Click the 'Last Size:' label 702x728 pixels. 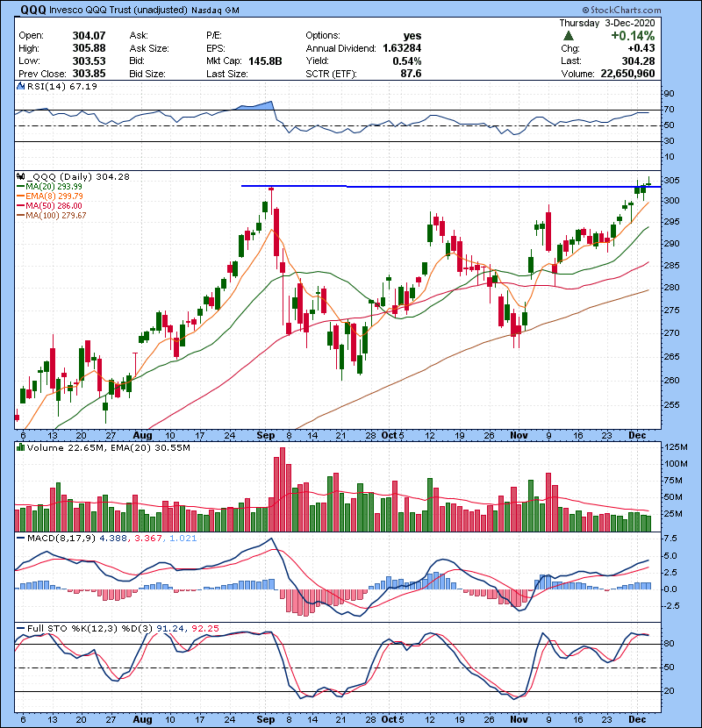coord(227,74)
